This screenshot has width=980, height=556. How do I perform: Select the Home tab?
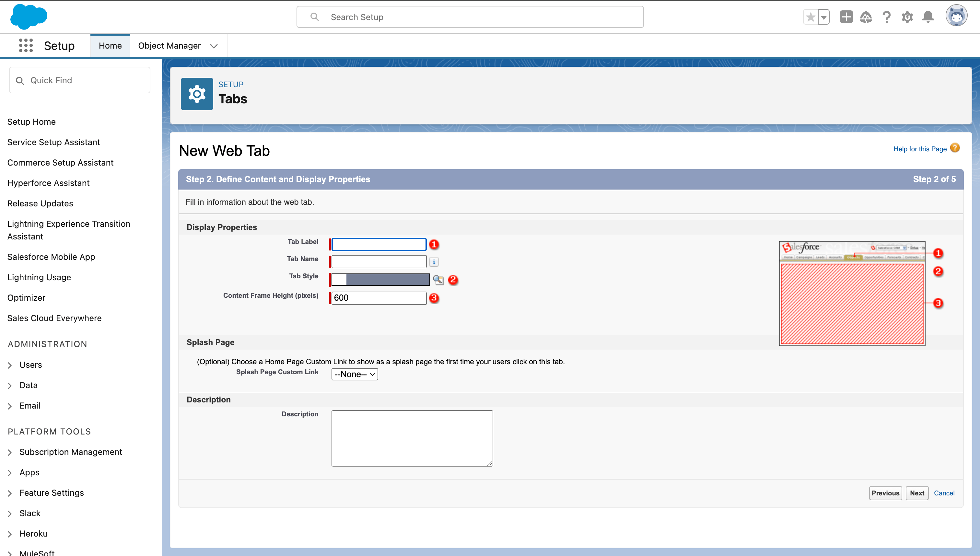click(x=110, y=45)
